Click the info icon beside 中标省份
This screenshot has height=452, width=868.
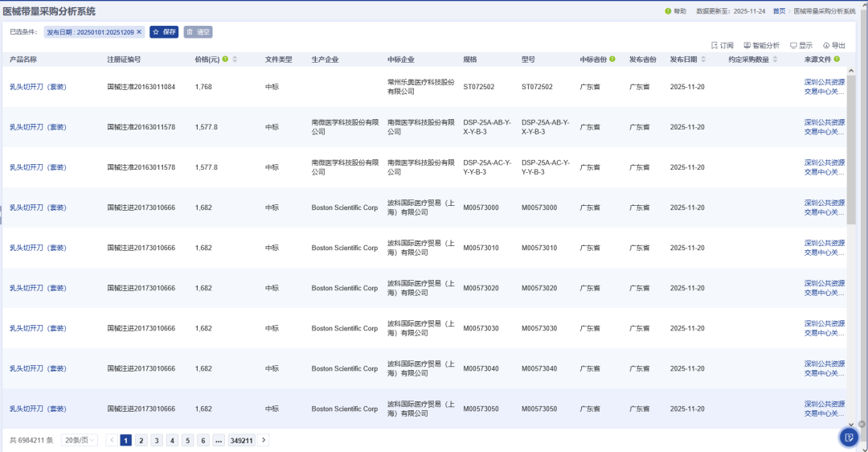[x=612, y=60]
